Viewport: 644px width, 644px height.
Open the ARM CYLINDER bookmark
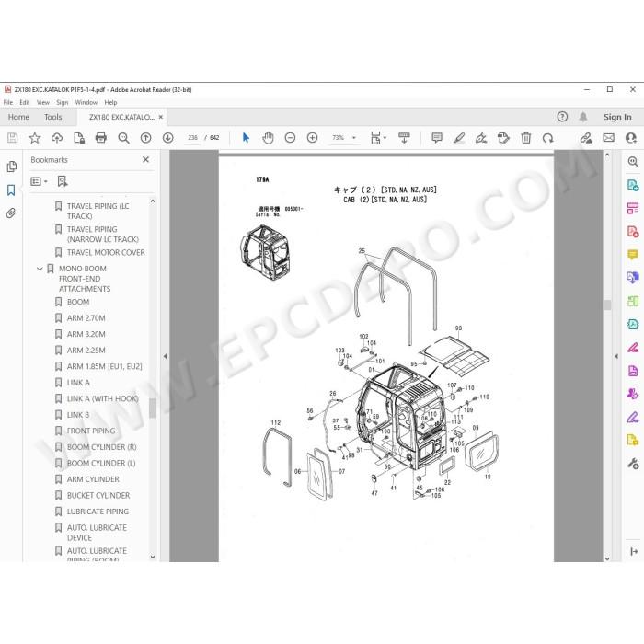[93, 479]
